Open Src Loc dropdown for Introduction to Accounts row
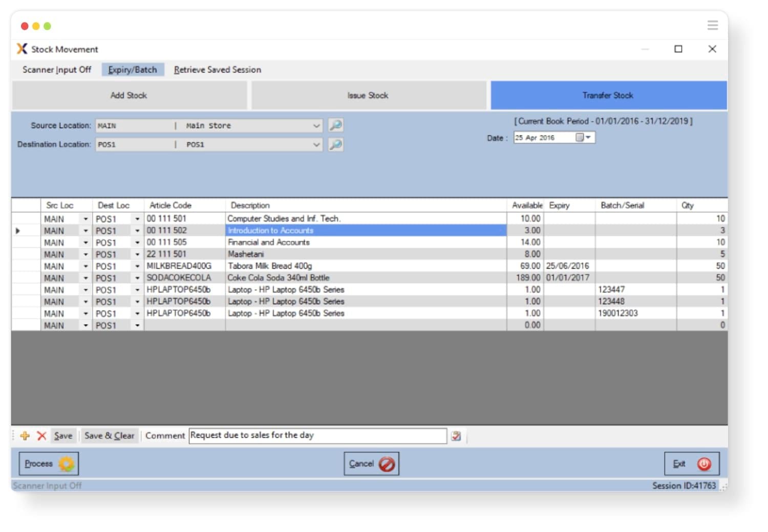Image resolution: width=768 pixels, height=532 pixels. coord(86,231)
